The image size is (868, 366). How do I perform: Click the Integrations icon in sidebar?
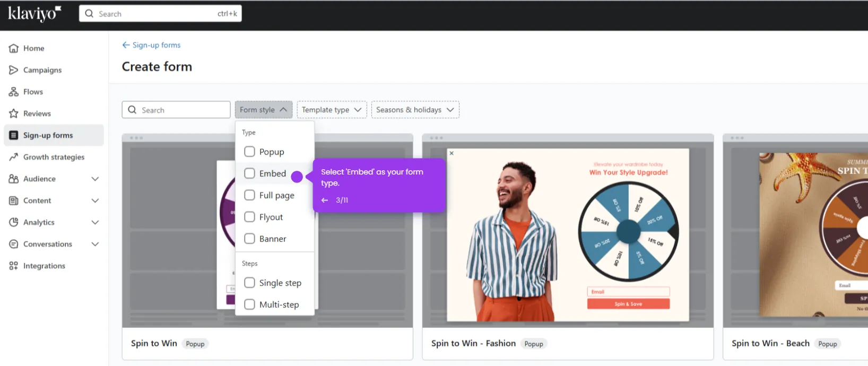pyautogui.click(x=14, y=266)
